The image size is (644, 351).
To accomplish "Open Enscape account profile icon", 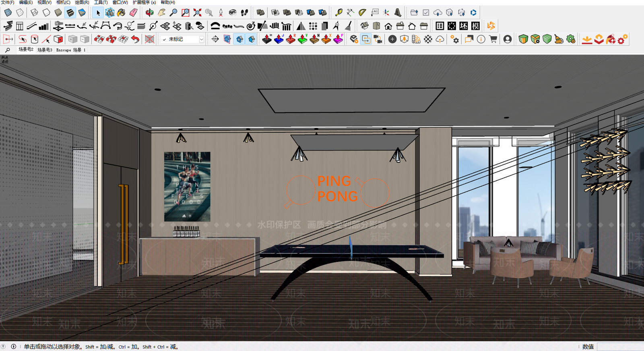I will pos(508,39).
